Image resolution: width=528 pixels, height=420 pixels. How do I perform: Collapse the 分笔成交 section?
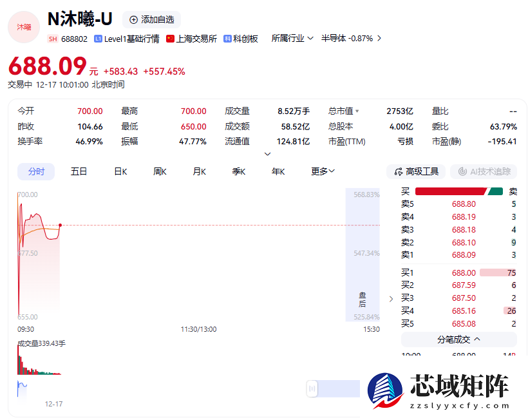[458, 339]
